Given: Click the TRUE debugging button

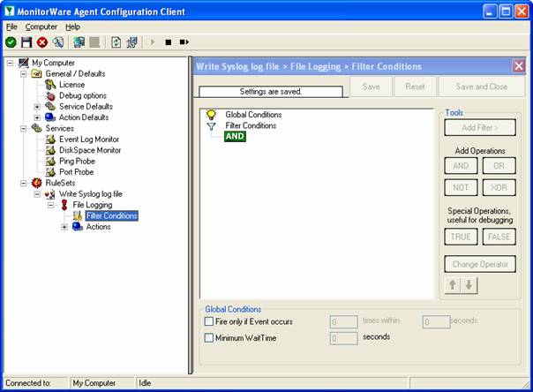Looking at the screenshot, I should pyautogui.click(x=461, y=237).
